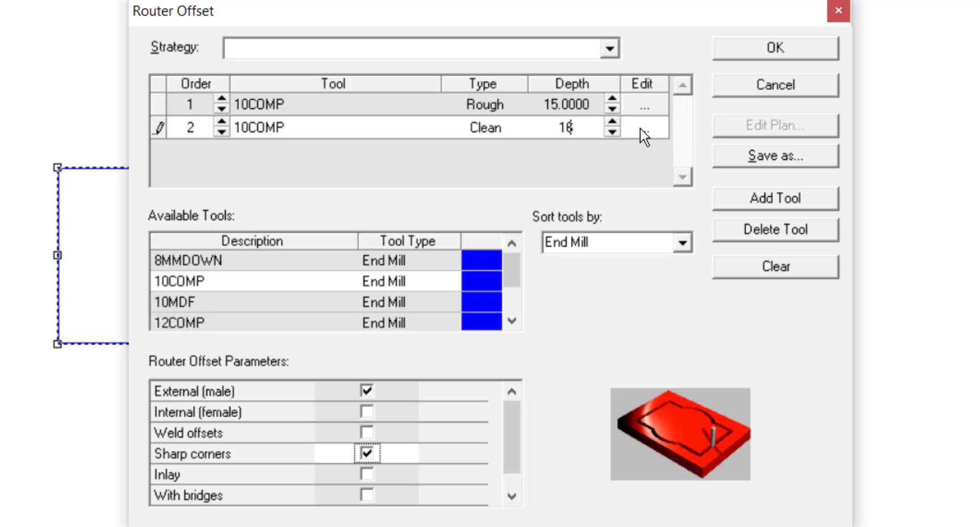Screen dimensions: 980x527
Task: Select 10COMP tool in Rough row
Action: point(336,105)
